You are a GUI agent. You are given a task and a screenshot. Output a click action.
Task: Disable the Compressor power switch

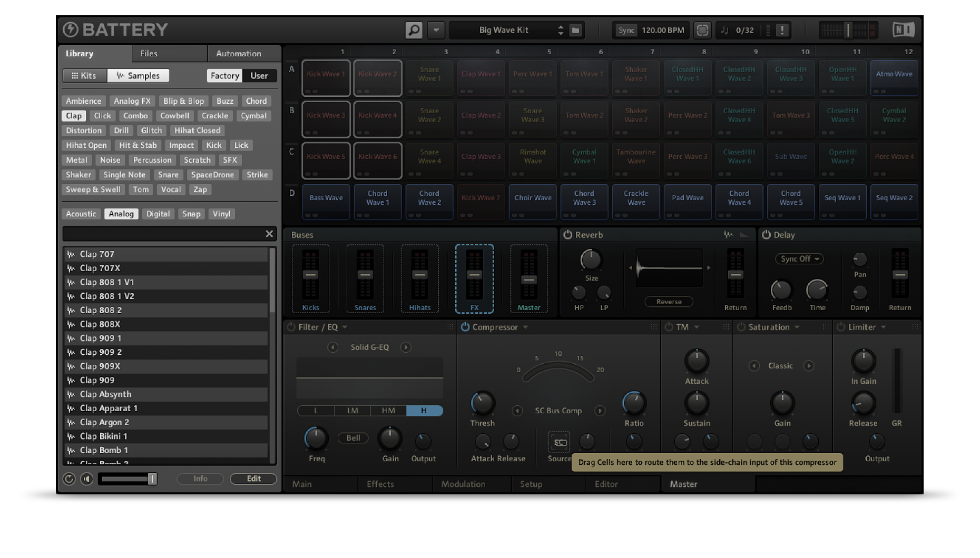click(465, 327)
